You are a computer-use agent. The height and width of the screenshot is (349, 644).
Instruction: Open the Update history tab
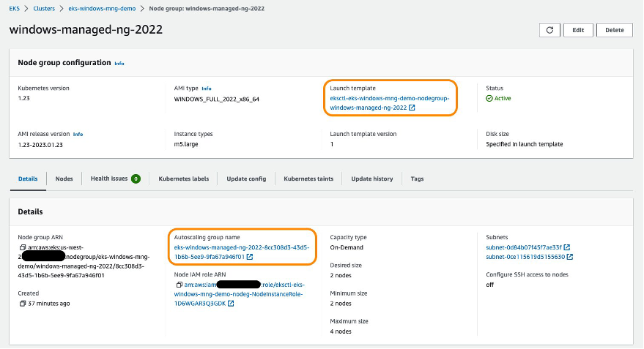coord(372,179)
